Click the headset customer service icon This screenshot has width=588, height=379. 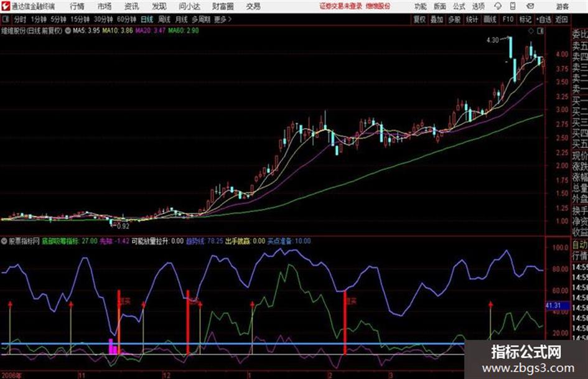(498, 6)
